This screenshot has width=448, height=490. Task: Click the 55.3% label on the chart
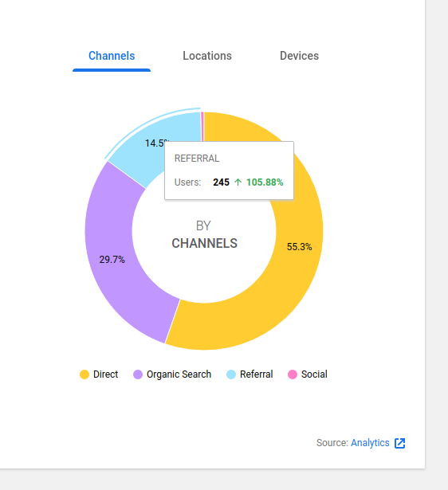click(299, 247)
